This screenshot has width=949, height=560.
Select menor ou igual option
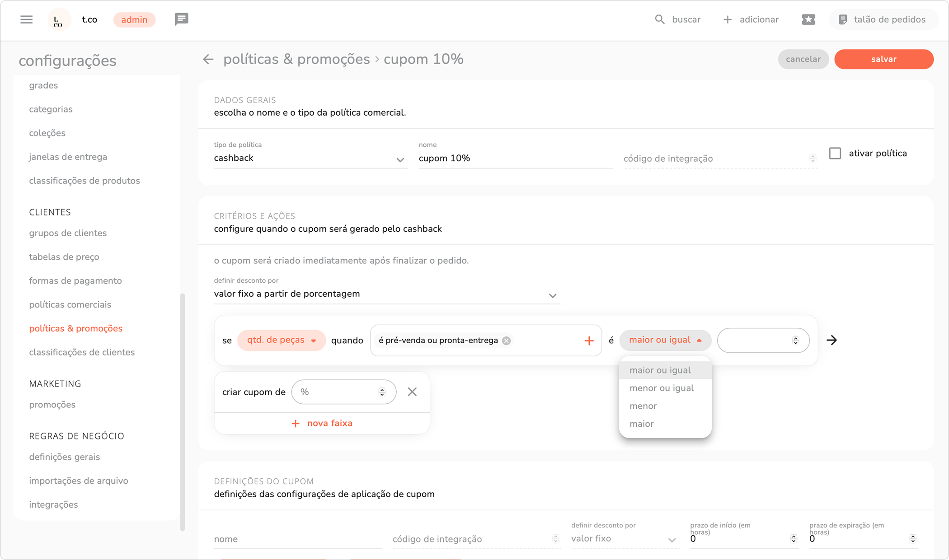tap(662, 388)
